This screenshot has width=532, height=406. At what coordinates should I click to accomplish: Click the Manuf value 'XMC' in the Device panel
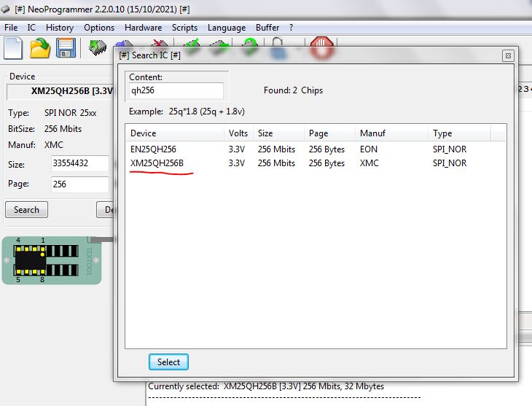(x=54, y=145)
